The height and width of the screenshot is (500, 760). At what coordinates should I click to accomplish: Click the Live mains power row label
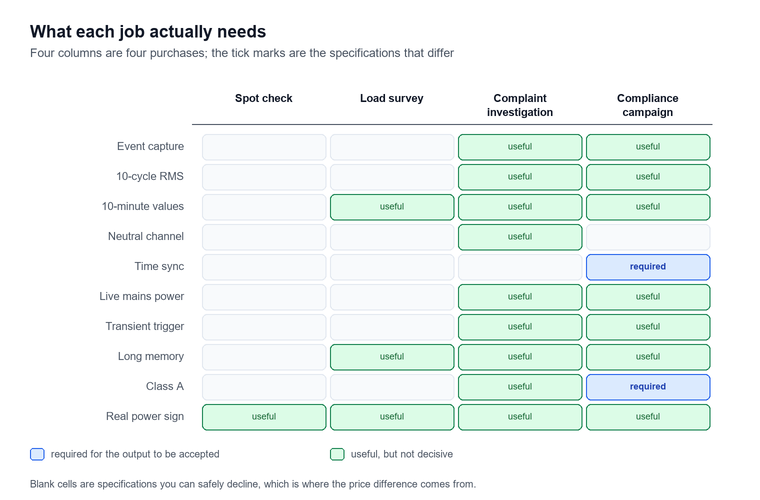[x=142, y=297]
